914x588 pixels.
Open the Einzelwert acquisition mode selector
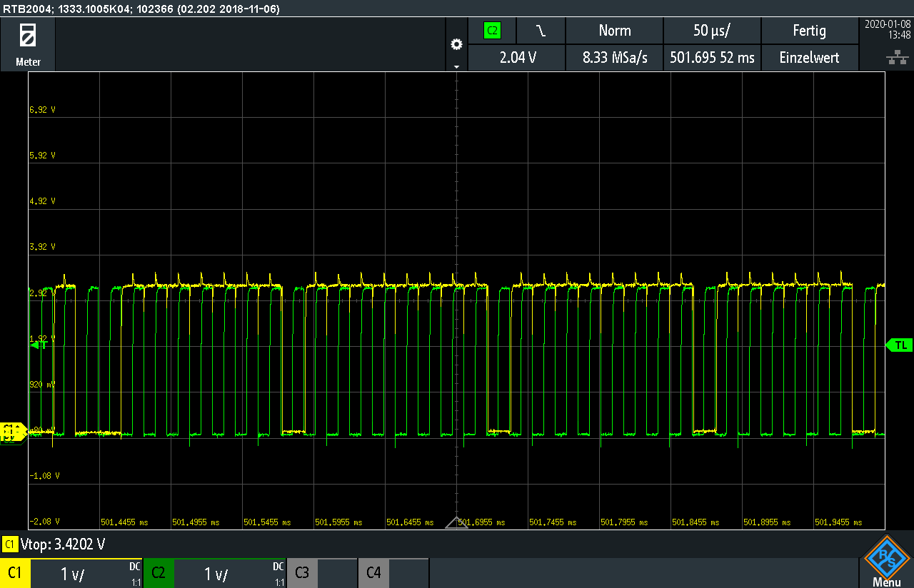pos(809,58)
